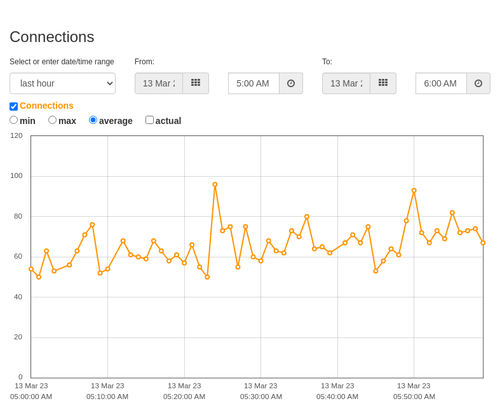Open the From time clock picker icon
The width and height of the screenshot is (500, 403).
pos(291,83)
